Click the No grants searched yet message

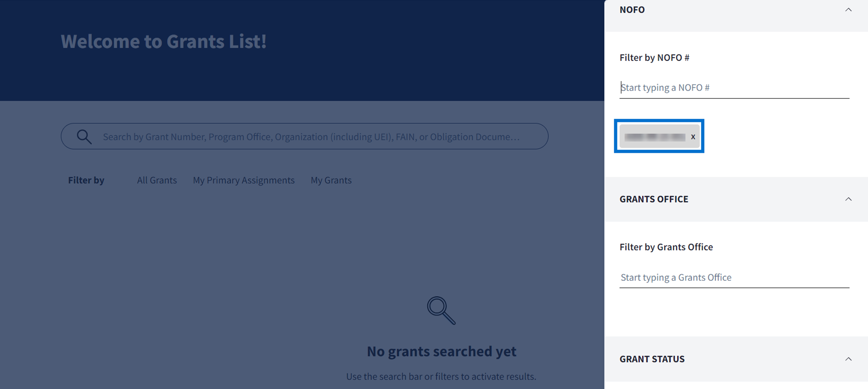[441, 351]
